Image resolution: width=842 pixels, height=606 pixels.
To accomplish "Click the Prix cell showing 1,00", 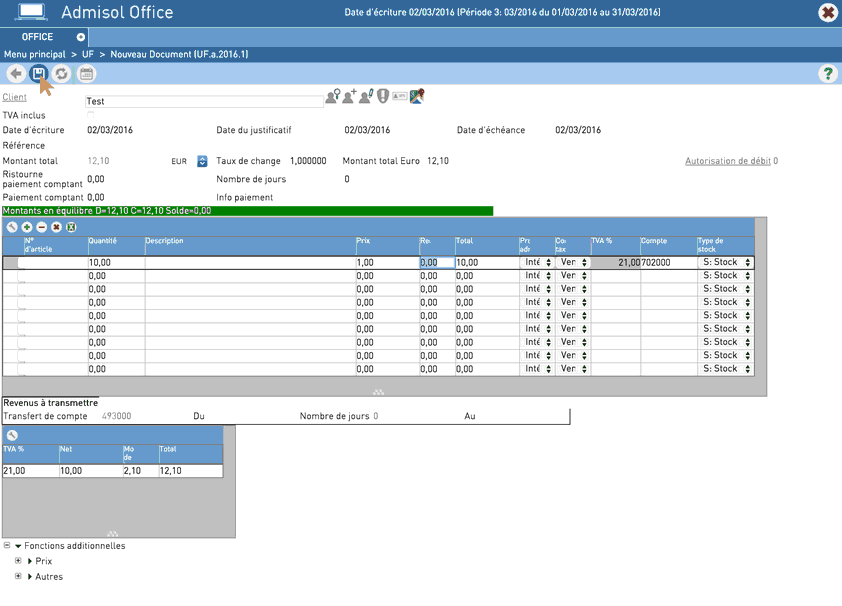I will click(x=387, y=262).
